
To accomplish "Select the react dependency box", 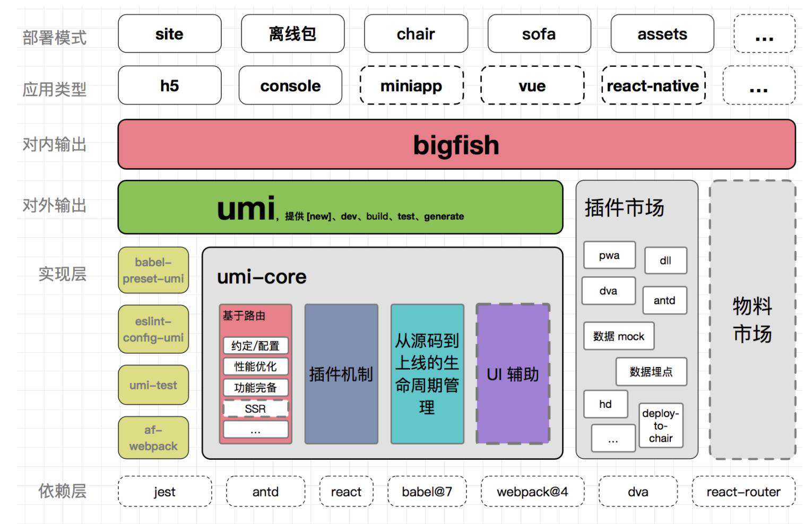I will tap(346, 491).
